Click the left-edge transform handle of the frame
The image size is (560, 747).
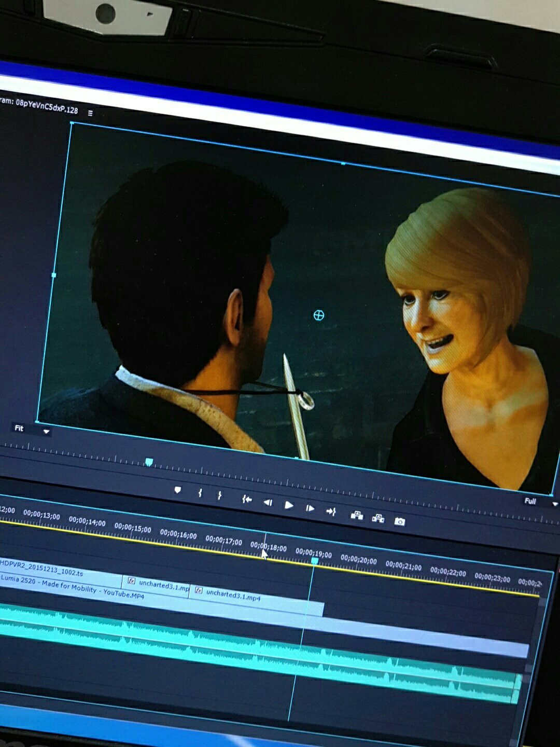[x=54, y=275]
